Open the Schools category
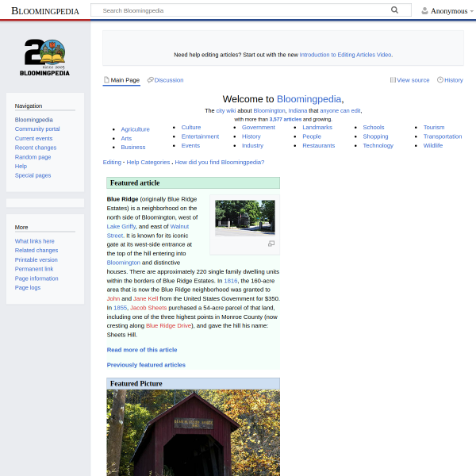This screenshot has height=476, width=476. pyautogui.click(x=374, y=128)
